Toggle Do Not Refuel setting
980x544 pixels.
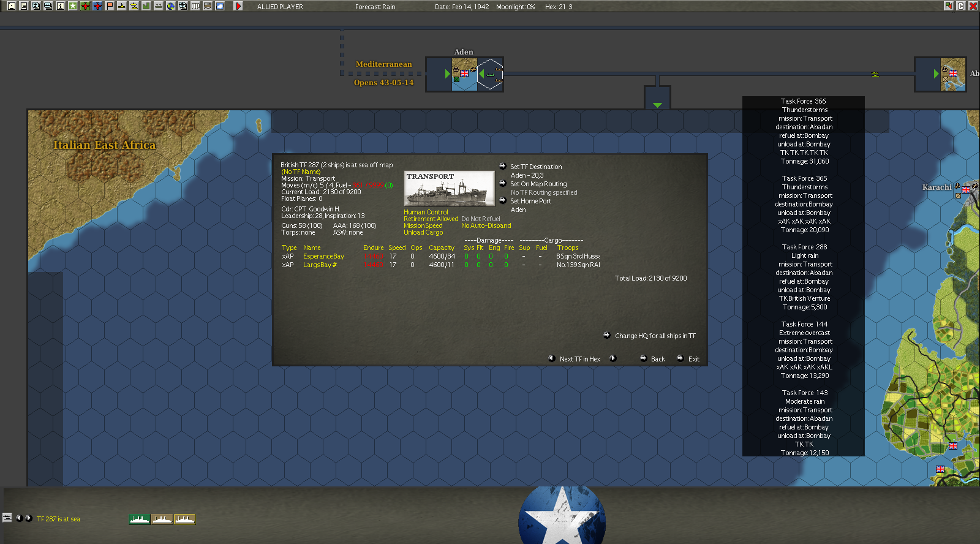pos(480,219)
